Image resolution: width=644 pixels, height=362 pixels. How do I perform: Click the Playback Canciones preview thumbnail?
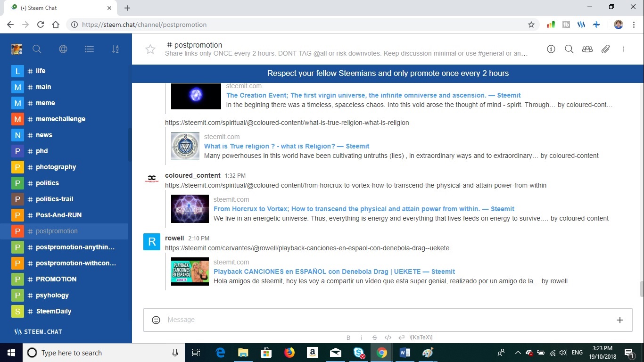tap(190, 271)
